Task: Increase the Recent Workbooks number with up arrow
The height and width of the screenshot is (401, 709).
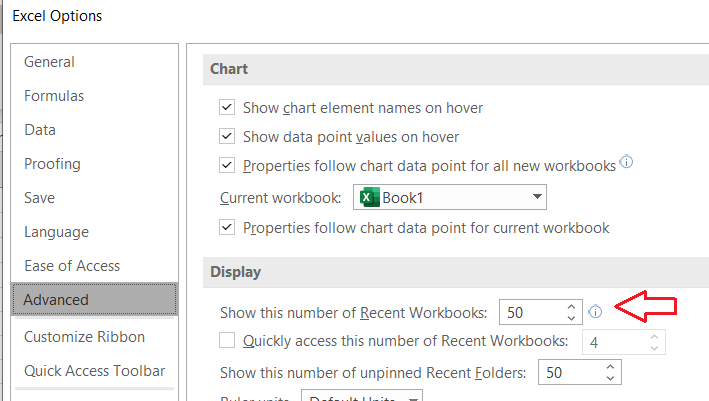Action: 571,306
